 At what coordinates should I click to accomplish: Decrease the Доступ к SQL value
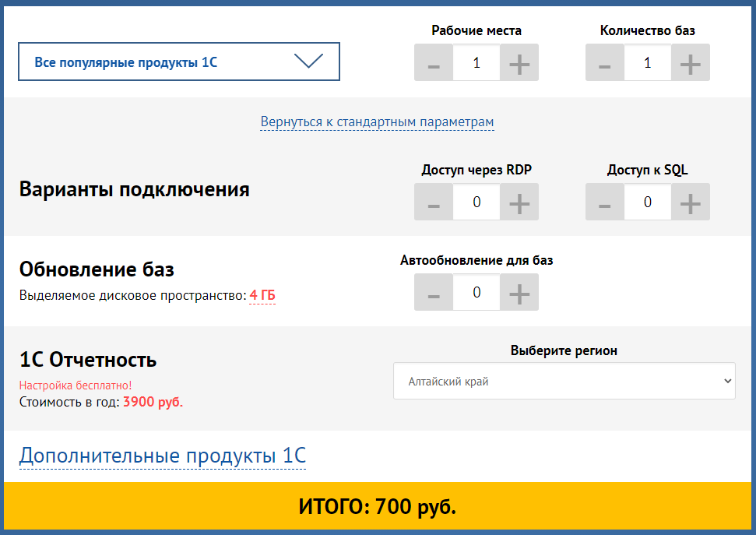coord(604,202)
